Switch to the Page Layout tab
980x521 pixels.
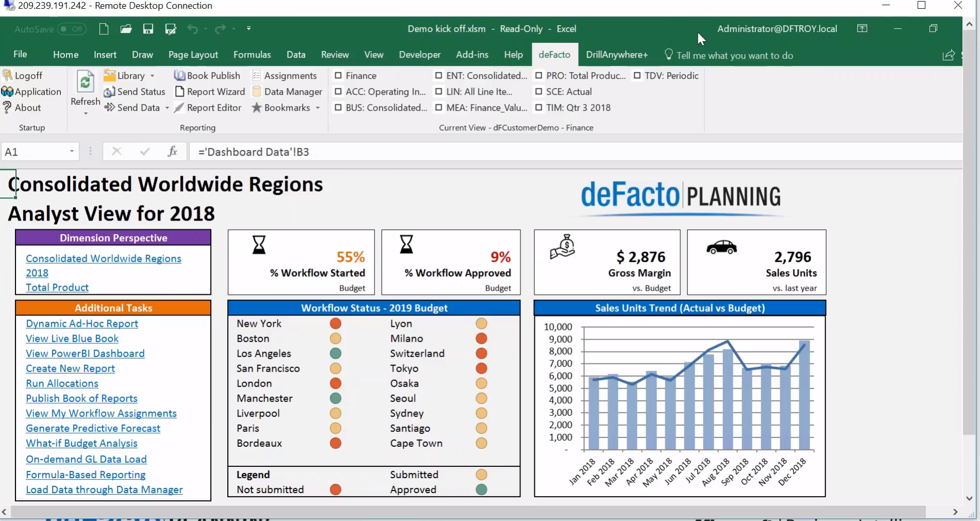[193, 55]
